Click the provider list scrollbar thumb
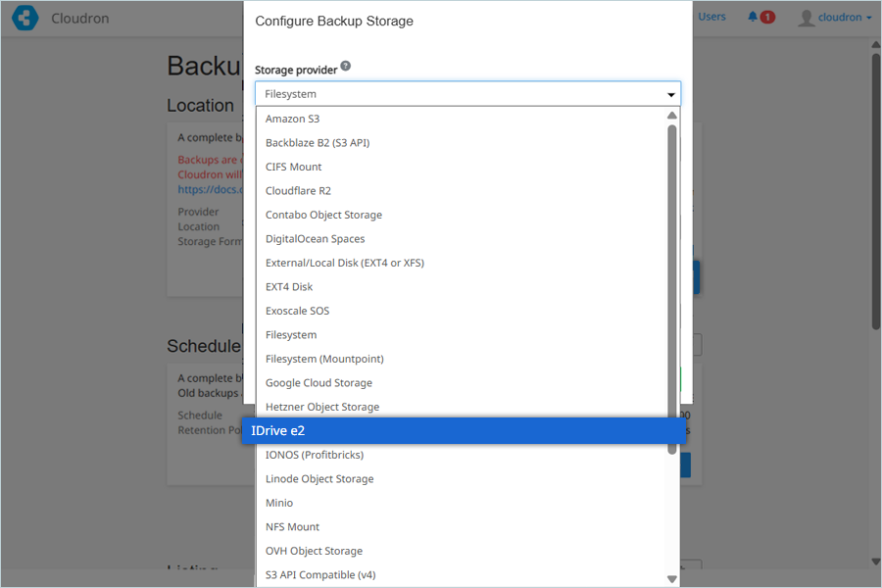 (671, 289)
